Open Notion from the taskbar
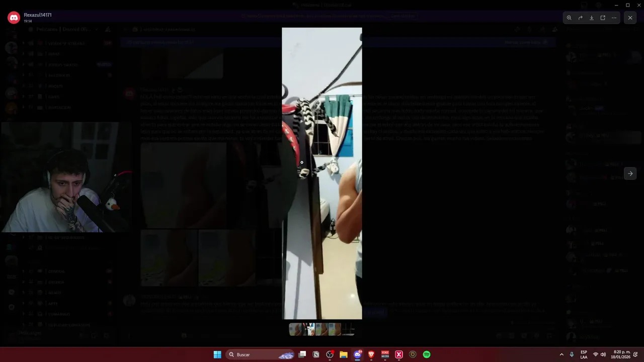644x362 pixels. pyautogui.click(x=316, y=354)
